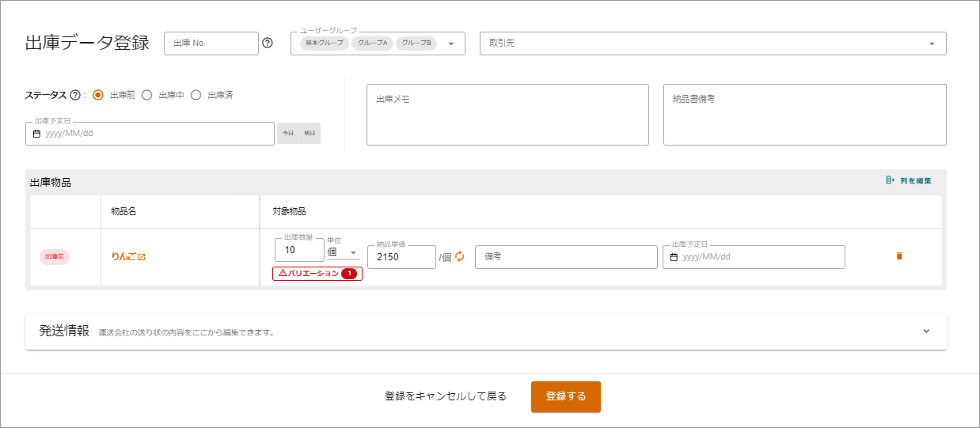Open the 取引先 dropdown
The image size is (980, 428).
click(x=713, y=44)
